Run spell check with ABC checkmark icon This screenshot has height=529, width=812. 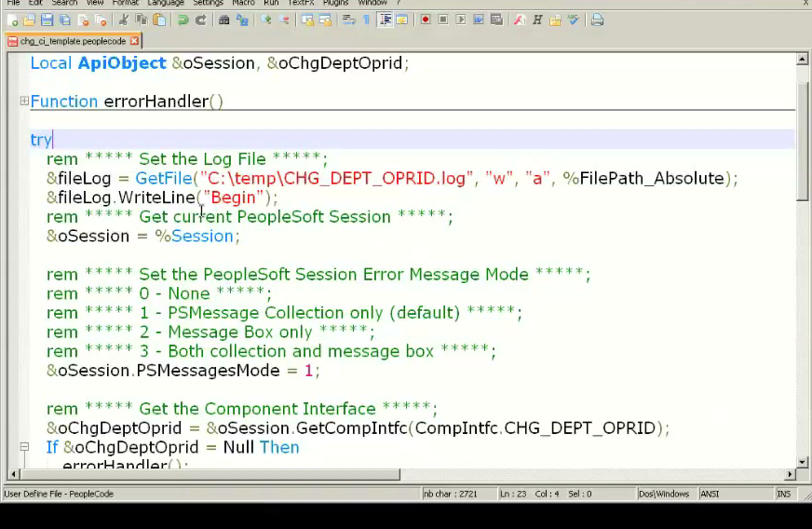tap(574, 20)
